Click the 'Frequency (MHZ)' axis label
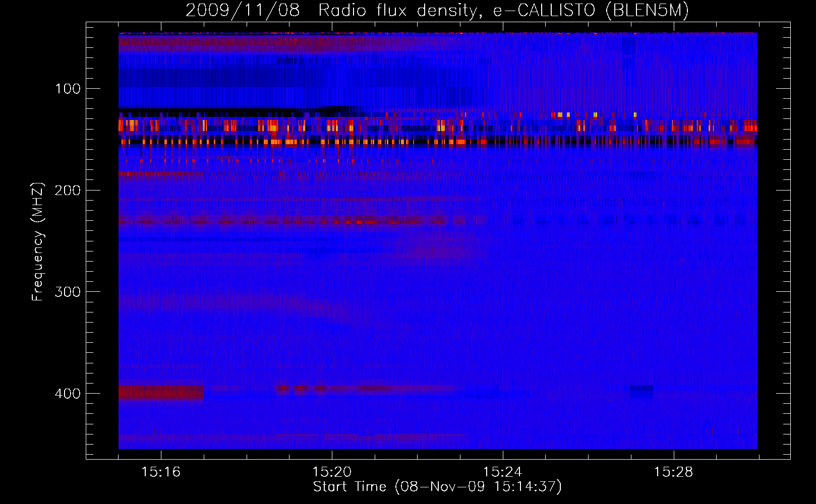Viewport: 816px width, 504px height. (x=38, y=241)
